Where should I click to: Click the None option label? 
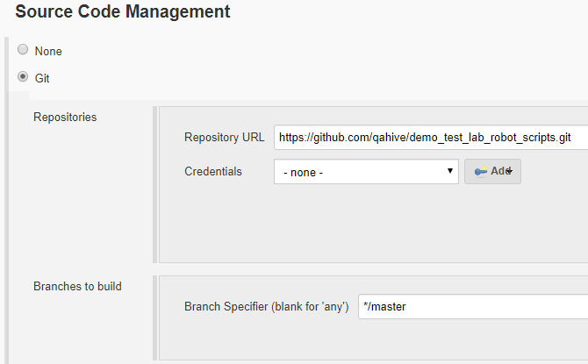click(48, 51)
